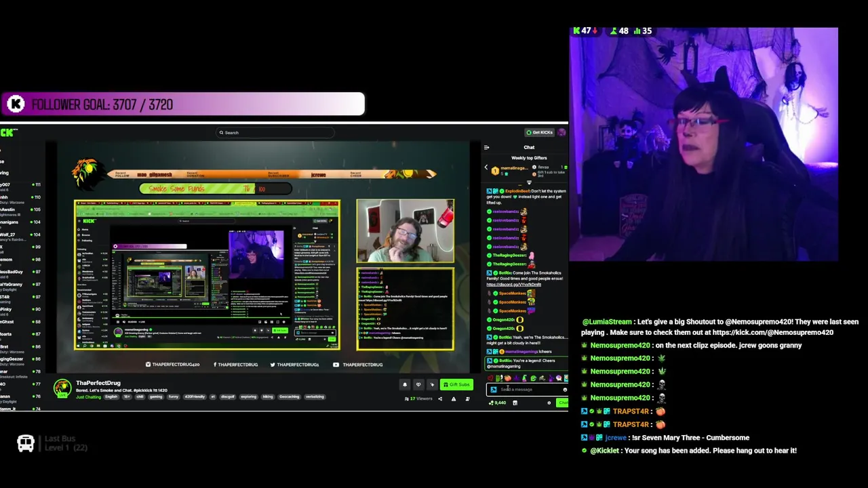
Task: Click the report warning triangle icon
Action: click(x=454, y=399)
